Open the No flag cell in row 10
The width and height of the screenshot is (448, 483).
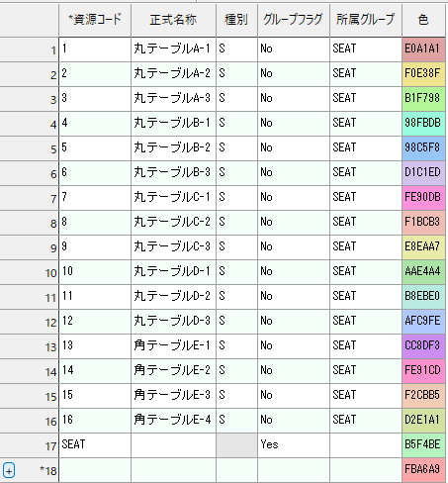coord(294,271)
